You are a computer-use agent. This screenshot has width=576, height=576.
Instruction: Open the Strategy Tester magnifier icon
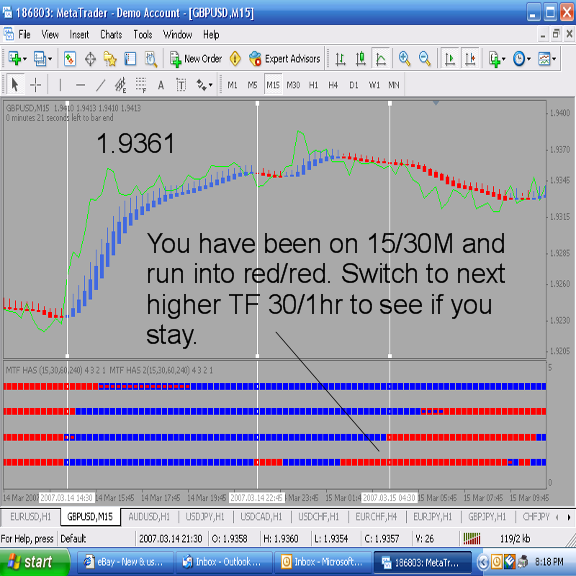point(151,59)
